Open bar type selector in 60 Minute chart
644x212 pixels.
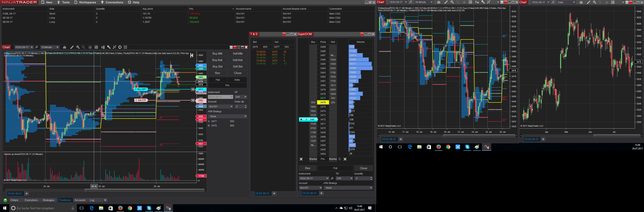click(x=438, y=2)
